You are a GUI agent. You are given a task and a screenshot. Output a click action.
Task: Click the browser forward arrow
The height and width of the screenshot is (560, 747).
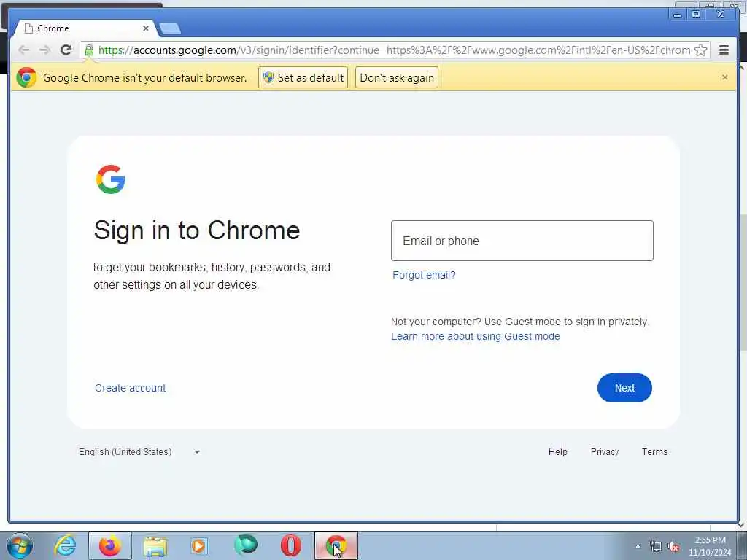(44, 50)
